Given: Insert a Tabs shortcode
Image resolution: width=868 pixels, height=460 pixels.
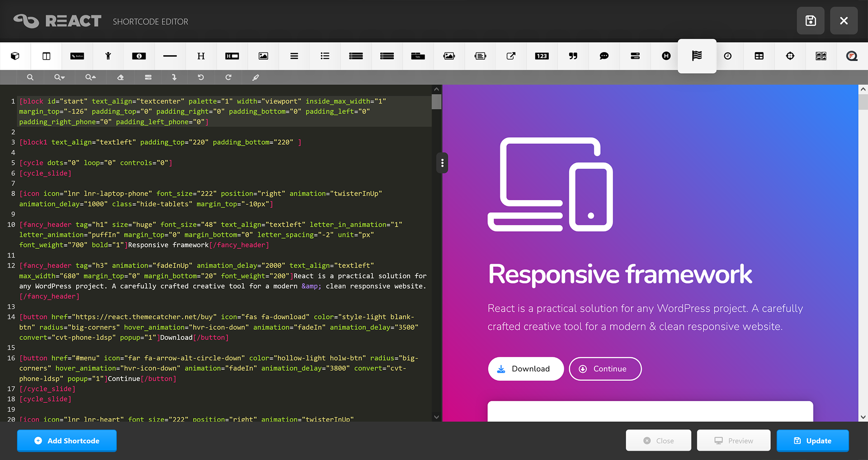Looking at the screenshot, I should [x=418, y=56].
